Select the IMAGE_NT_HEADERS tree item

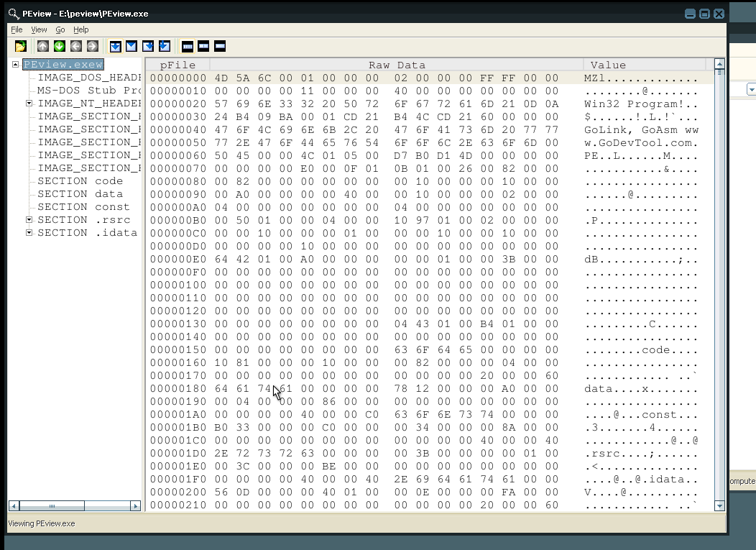(x=89, y=104)
